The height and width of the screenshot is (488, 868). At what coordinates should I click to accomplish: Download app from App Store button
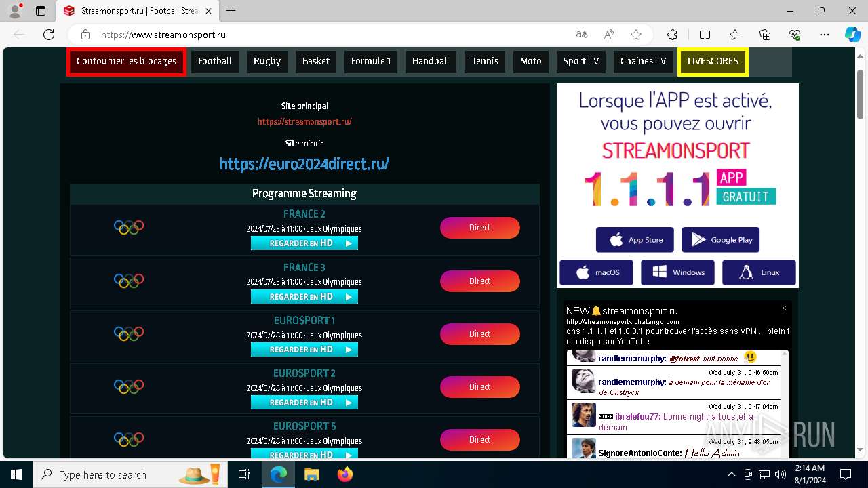[x=635, y=240]
